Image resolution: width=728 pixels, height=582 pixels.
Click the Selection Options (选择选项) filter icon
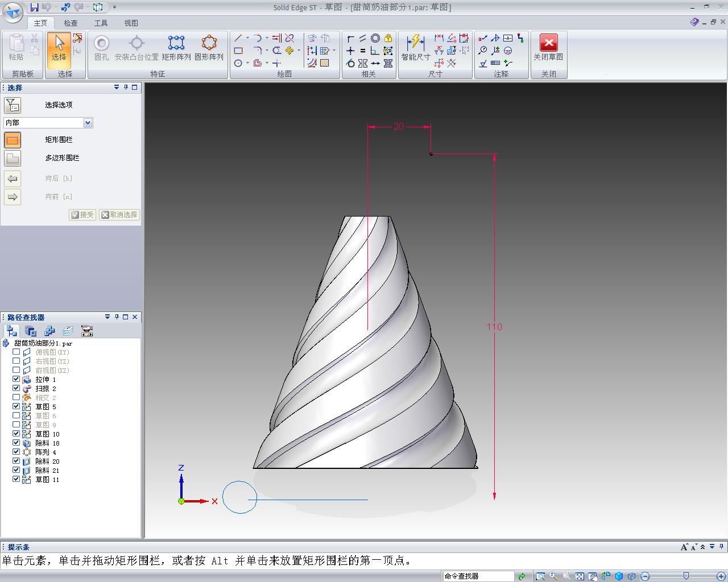coord(13,105)
